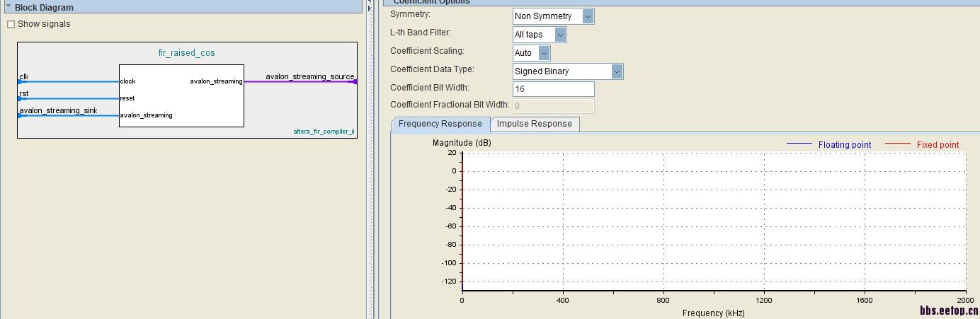Image resolution: width=980 pixels, height=319 pixels.
Task: Click the panel splitter arrow handle
Action: (x=370, y=8)
